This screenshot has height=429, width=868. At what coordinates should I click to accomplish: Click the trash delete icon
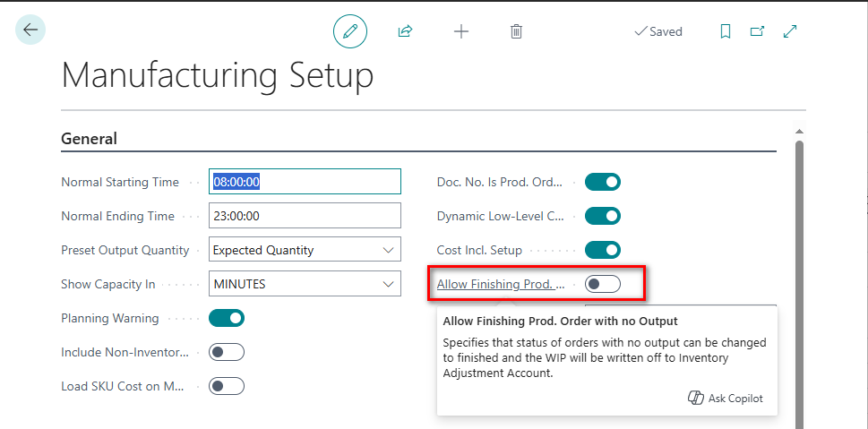pyautogui.click(x=516, y=31)
